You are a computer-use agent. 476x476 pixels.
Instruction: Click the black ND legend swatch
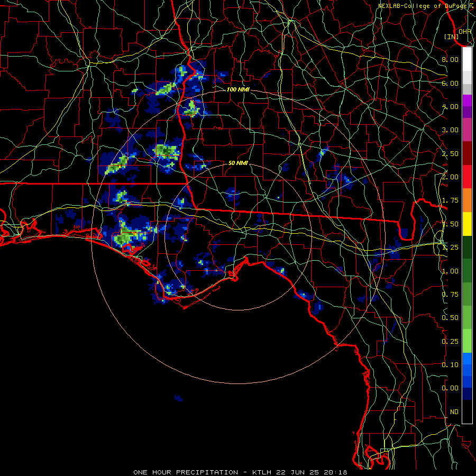coord(467,411)
